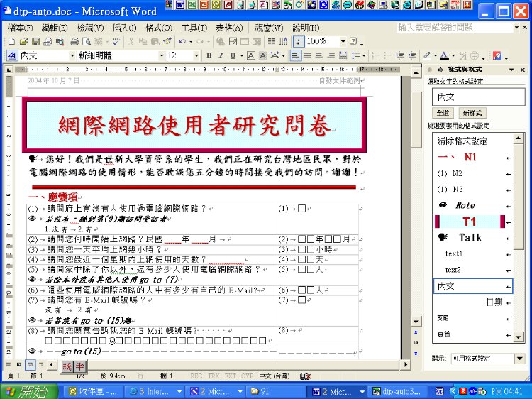The height and width of the screenshot is (399, 532).
Task: Switch to Print Layout view button
Action: point(31,365)
